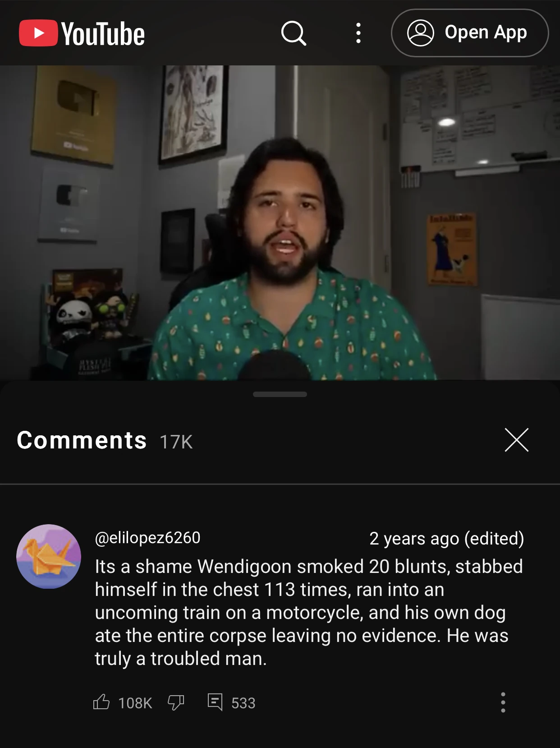Visit the @elilopez6260 channel link
The image size is (560, 748).
[147, 538]
